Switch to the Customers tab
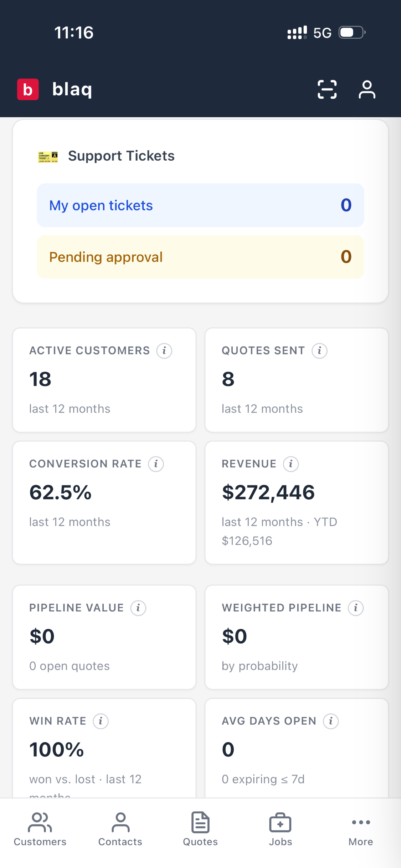This screenshot has width=401, height=868. [x=40, y=830]
